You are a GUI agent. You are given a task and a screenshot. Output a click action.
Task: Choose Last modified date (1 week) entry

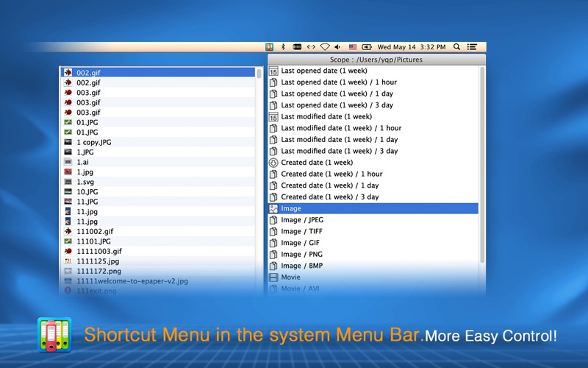tap(326, 117)
